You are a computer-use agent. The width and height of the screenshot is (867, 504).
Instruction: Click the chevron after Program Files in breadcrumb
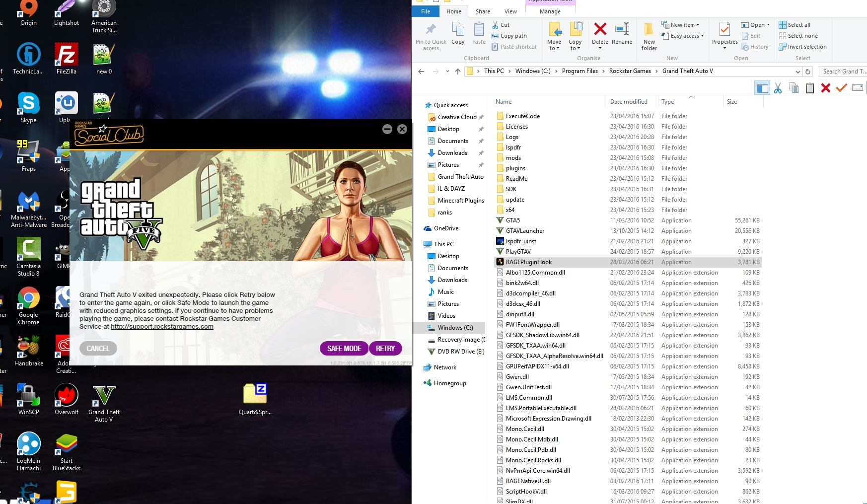coord(603,71)
